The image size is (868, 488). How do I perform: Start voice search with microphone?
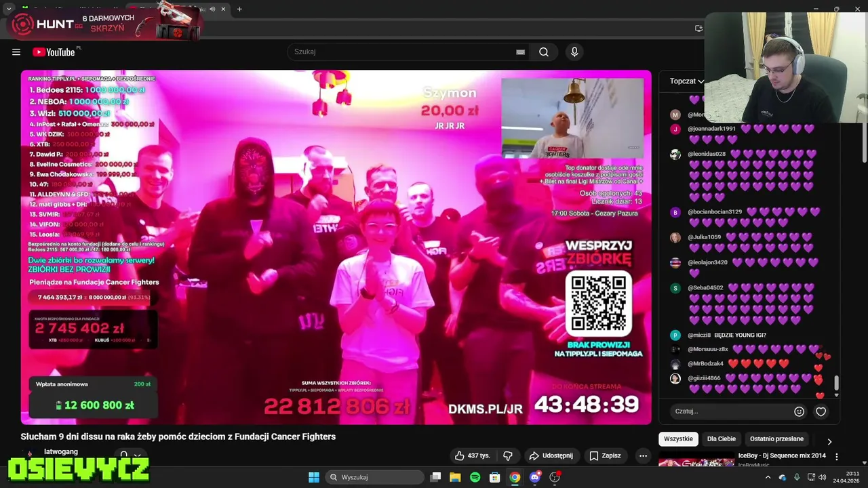pyautogui.click(x=574, y=52)
